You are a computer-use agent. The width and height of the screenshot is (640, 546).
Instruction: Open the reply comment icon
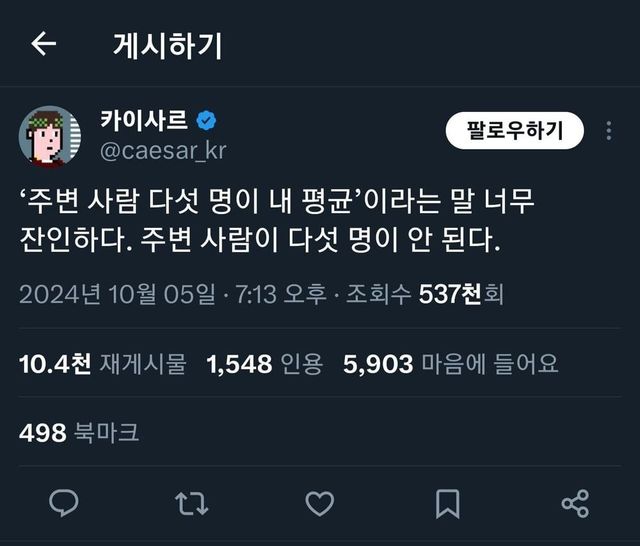coord(64,503)
